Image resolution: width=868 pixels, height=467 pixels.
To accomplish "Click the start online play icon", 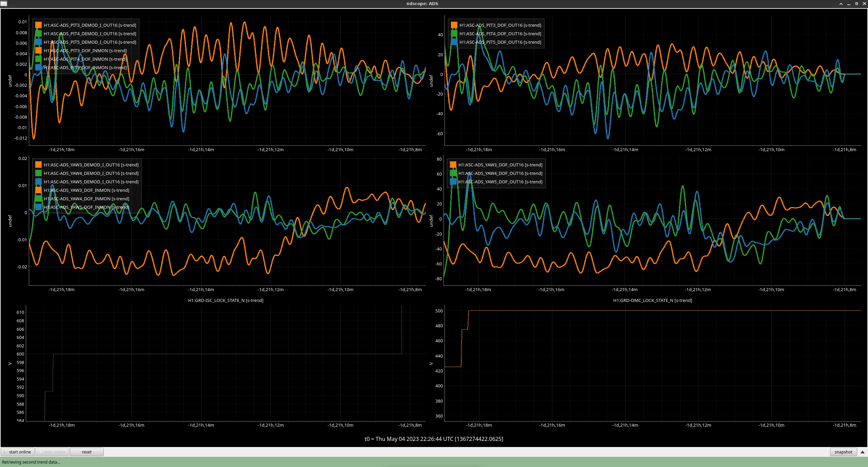I will point(5,452).
